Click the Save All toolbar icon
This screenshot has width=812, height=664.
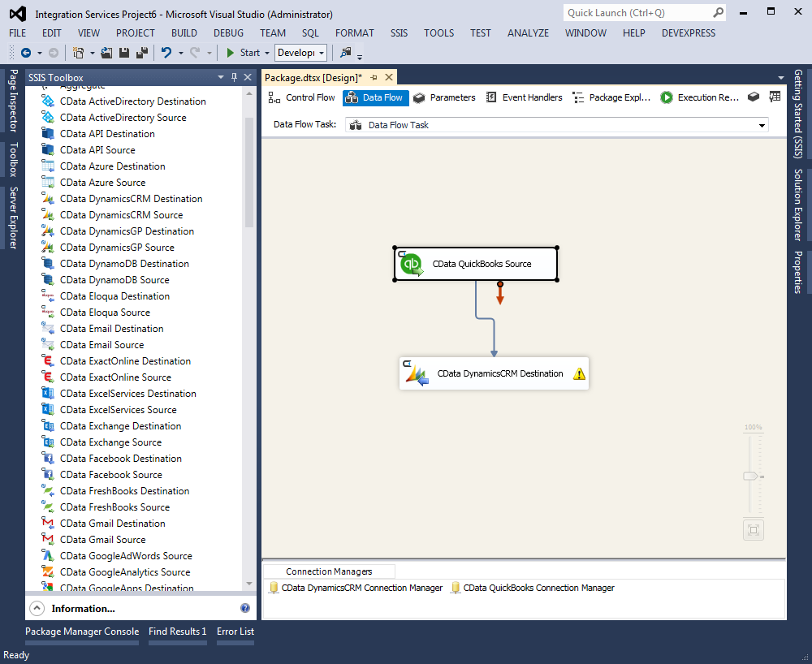[x=142, y=53]
